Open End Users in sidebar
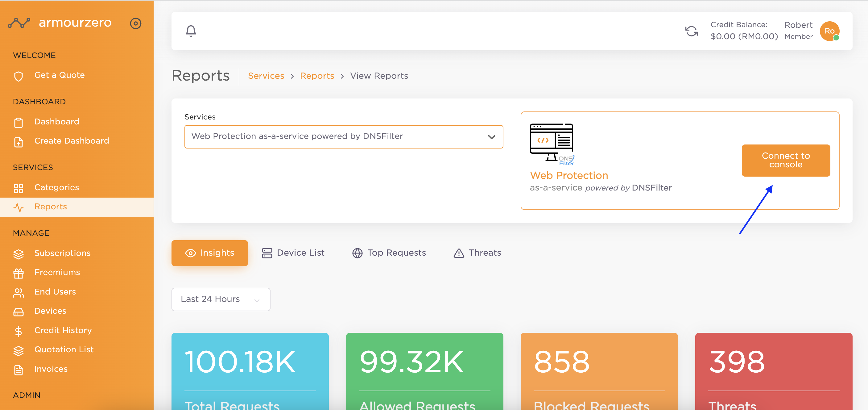The image size is (868, 410). (x=77, y=292)
